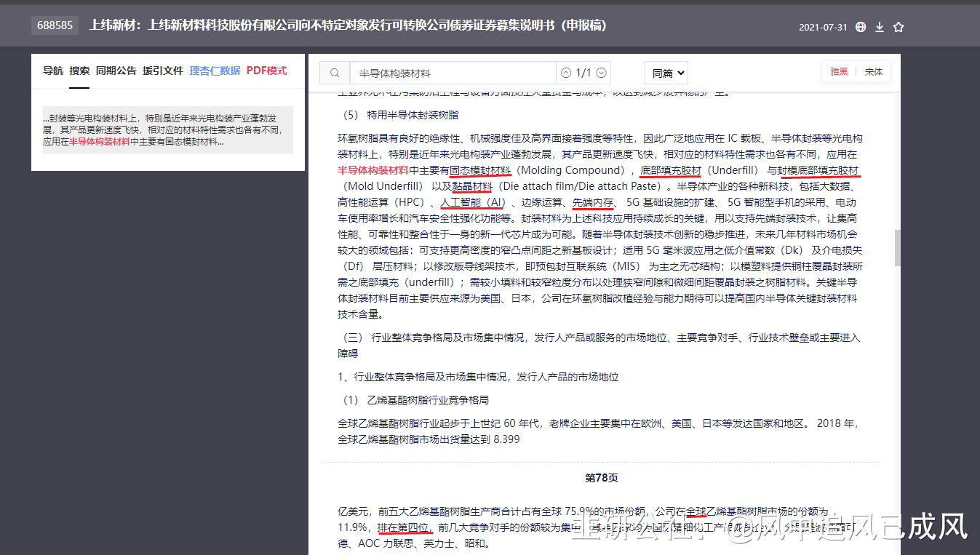Download the prospectus using the download icon
The image size is (980, 555).
click(x=880, y=25)
